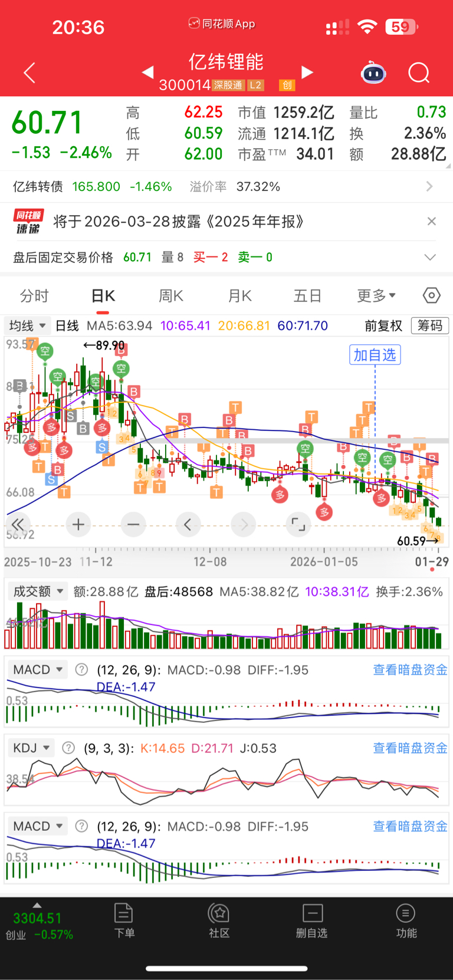Move chart right one candle

(244, 524)
